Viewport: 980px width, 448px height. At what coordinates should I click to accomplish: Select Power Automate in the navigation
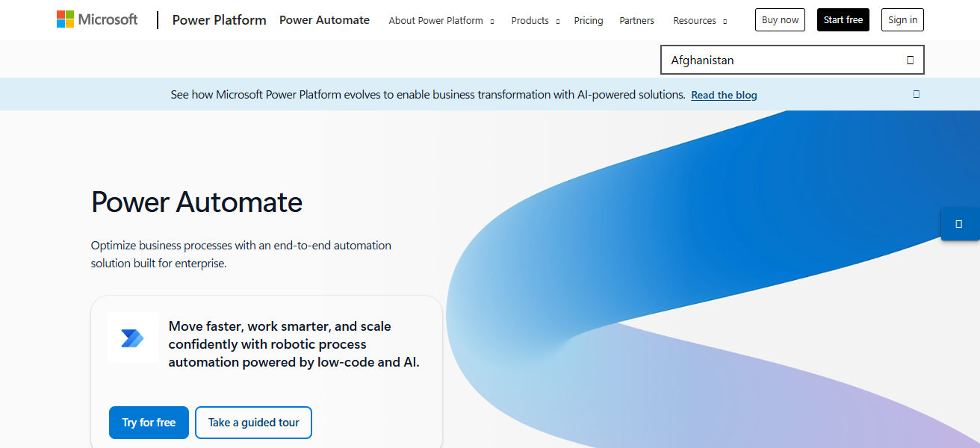coord(324,20)
